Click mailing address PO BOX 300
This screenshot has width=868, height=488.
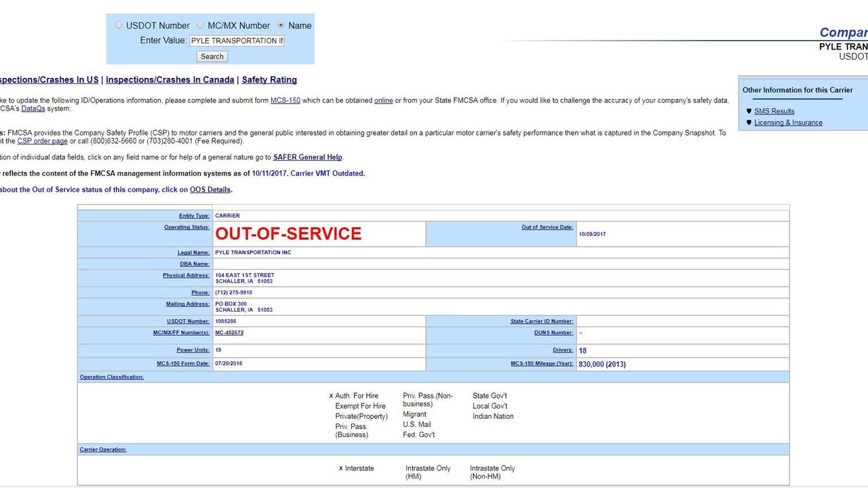tap(231, 304)
